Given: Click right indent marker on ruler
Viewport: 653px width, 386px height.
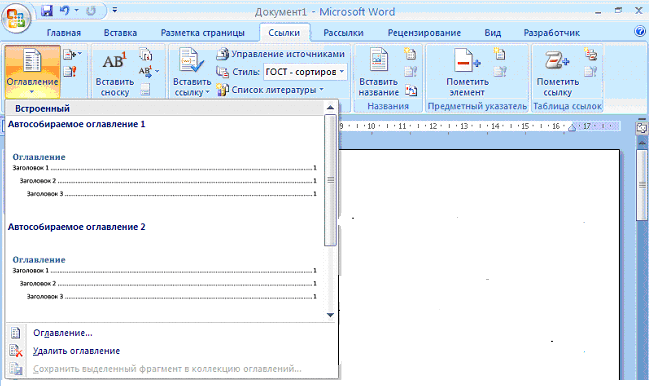Looking at the screenshot, I should click(x=572, y=127).
